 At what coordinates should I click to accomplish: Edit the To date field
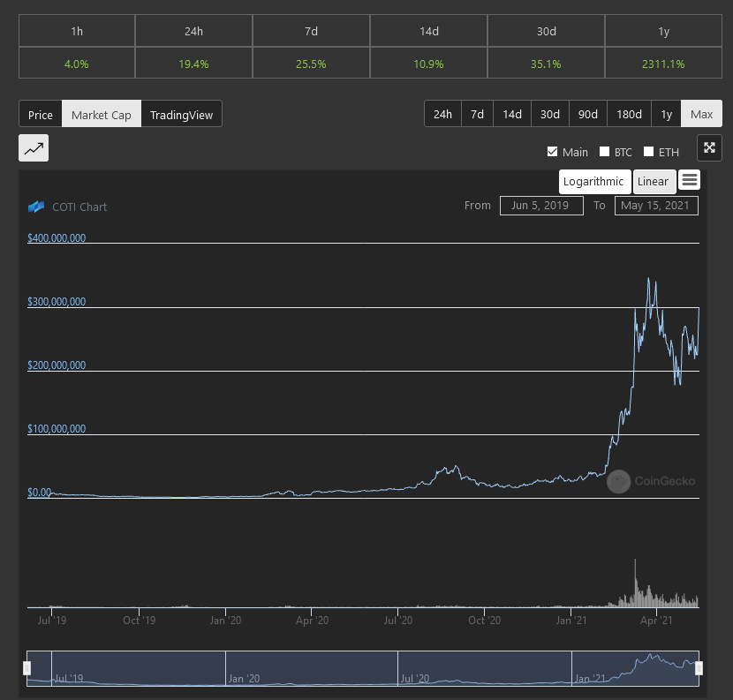656,206
